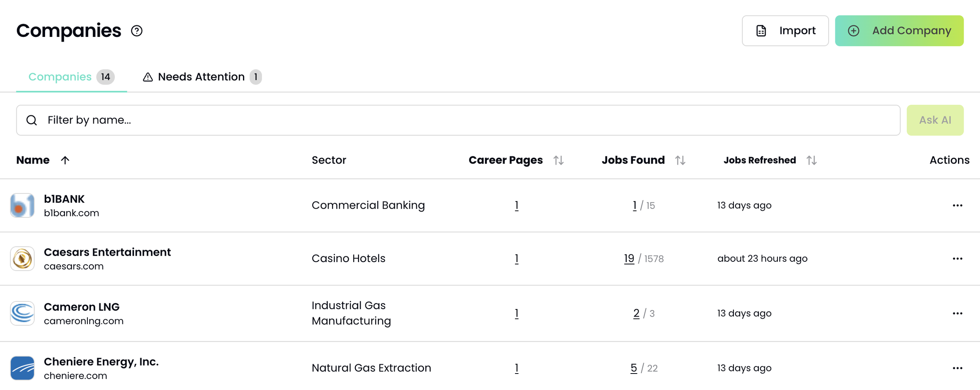Toggle Jobs Refreshed sort arrows
The height and width of the screenshot is (390, 980).
coord(811,160)
